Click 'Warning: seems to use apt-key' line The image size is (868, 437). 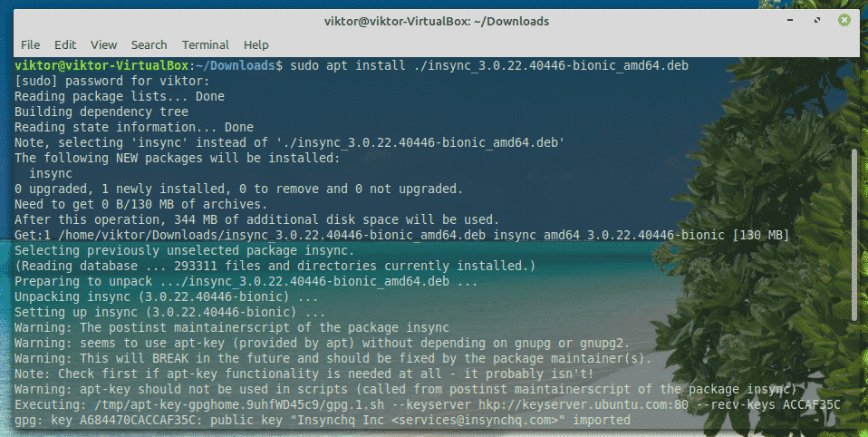[x=323, y=343]
